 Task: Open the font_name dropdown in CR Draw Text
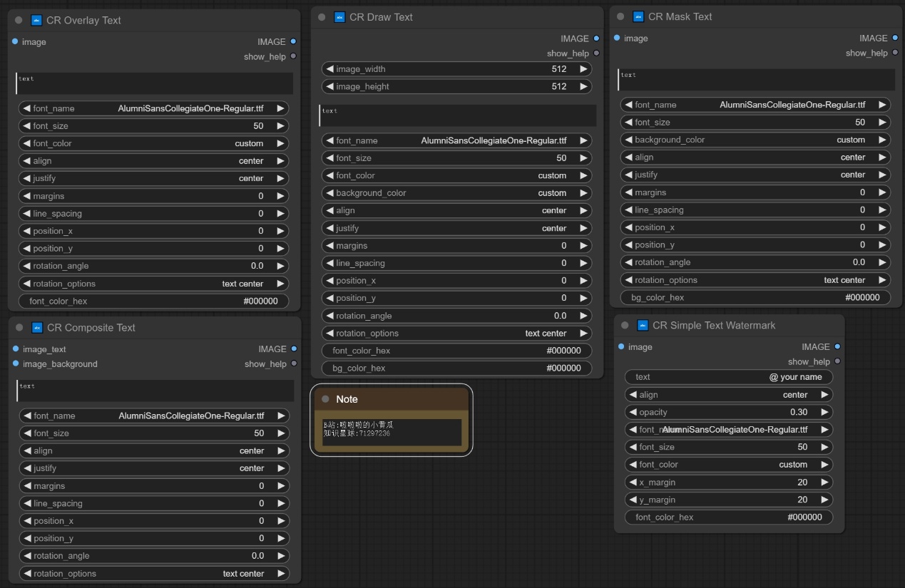pyautogui.click(x=456, y=141)
